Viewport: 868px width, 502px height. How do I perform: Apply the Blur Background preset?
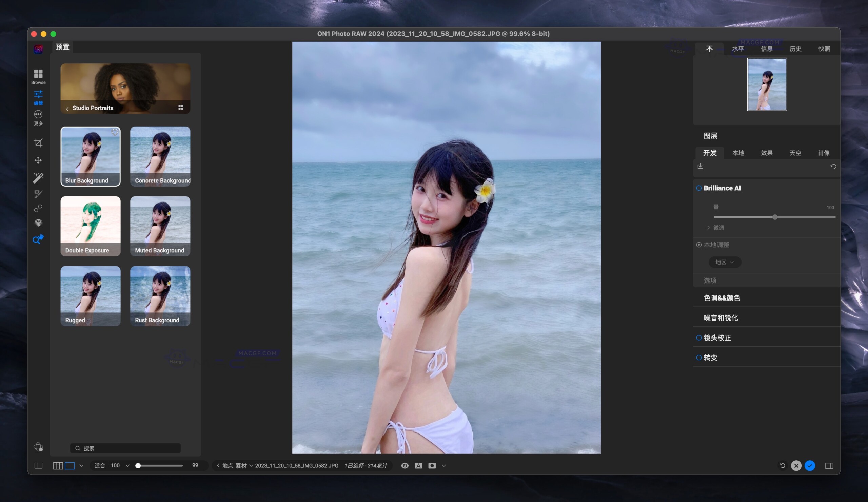tap(90, 156)
